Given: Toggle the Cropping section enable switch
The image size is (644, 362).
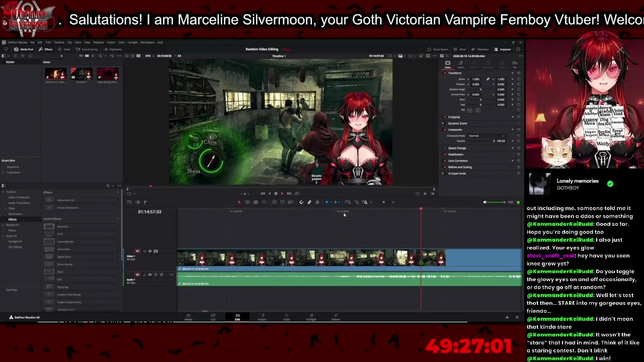Looking at the screenshot, I should click(x=444, y=117).
